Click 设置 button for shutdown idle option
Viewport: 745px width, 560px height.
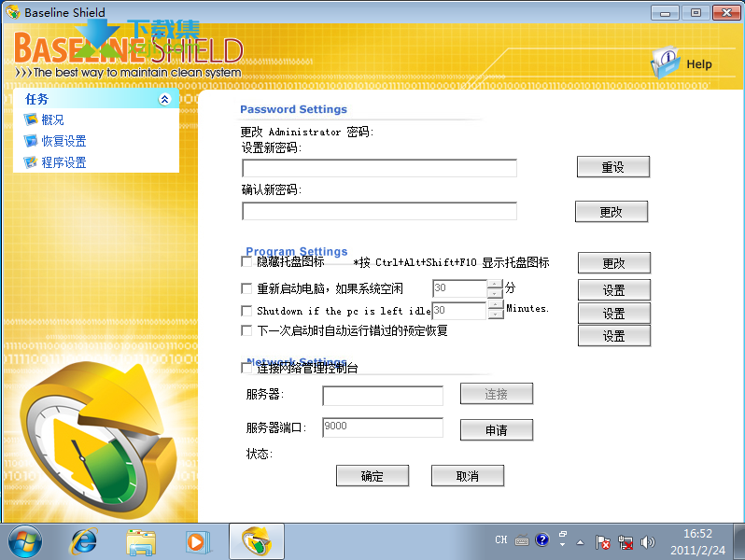click(x=614, y=313)
